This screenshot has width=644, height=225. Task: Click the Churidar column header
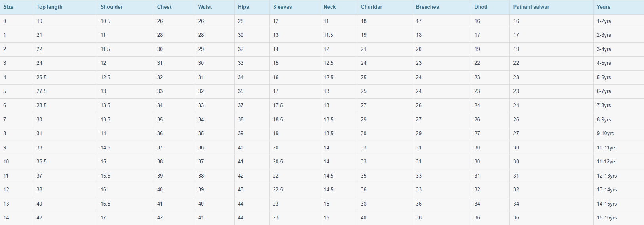coord(371,7)
